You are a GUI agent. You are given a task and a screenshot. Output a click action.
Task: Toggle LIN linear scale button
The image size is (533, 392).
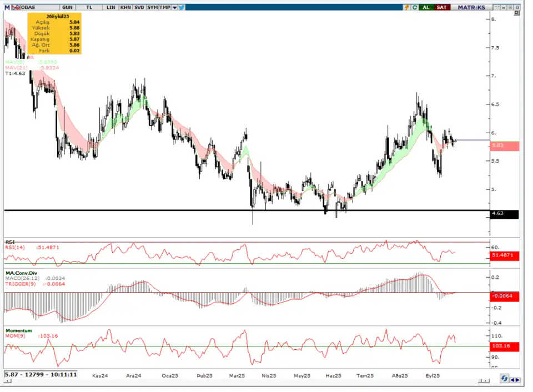[110, 7]
